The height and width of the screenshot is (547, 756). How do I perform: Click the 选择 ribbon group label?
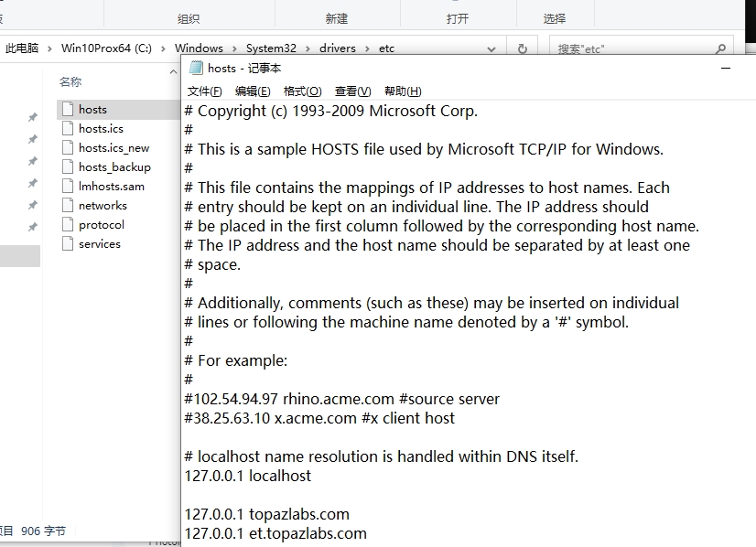[x=555, y=19]
